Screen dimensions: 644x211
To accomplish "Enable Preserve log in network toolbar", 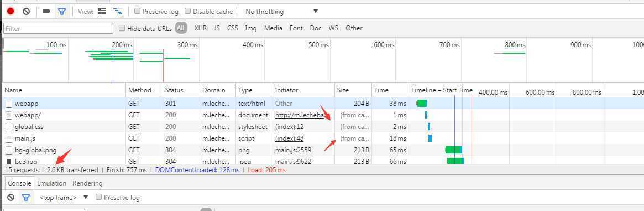I will (x=138, y=12).
